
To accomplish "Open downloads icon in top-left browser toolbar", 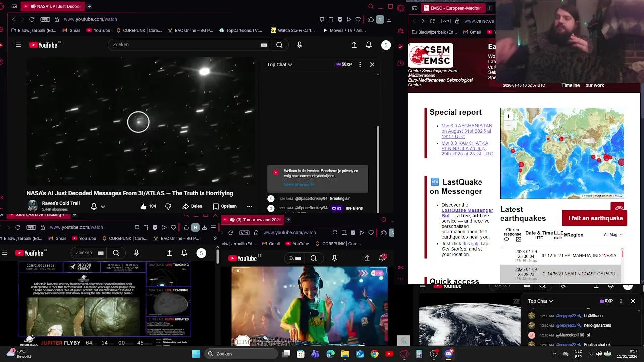I will pos(389,19).
